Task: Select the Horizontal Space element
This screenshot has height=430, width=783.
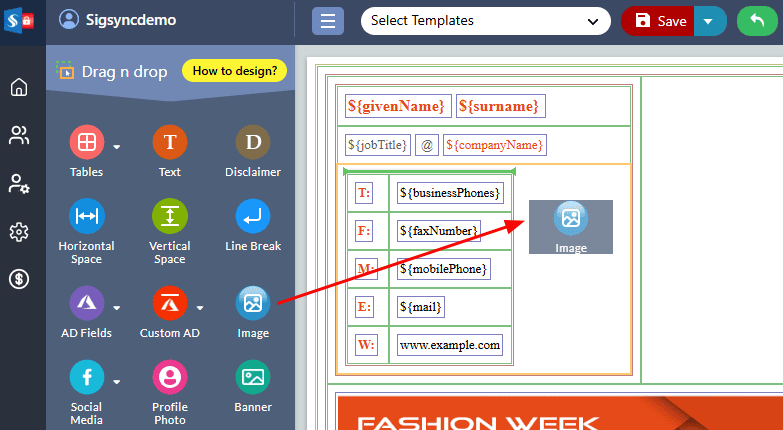Action: coord(86,217)
